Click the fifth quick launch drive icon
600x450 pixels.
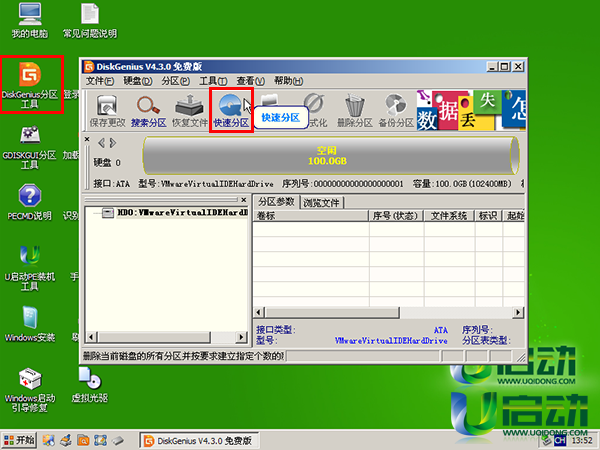pyautogui.click(x=118, y=440)
